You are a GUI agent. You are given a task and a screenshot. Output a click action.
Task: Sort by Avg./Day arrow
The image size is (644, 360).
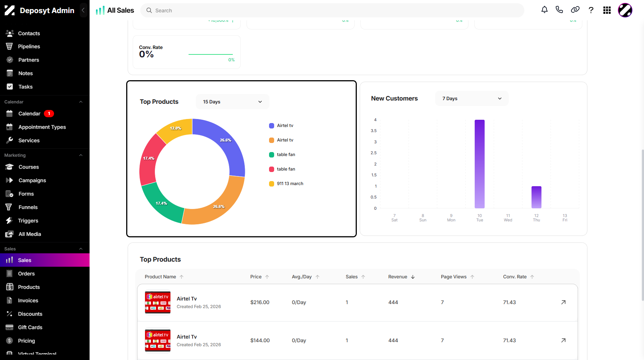click(x=318, y=277)
